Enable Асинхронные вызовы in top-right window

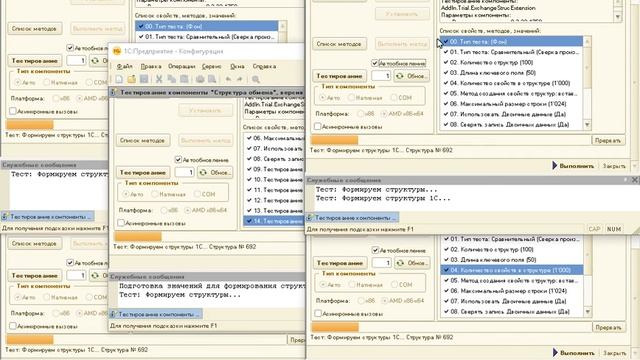click(317, 127)
